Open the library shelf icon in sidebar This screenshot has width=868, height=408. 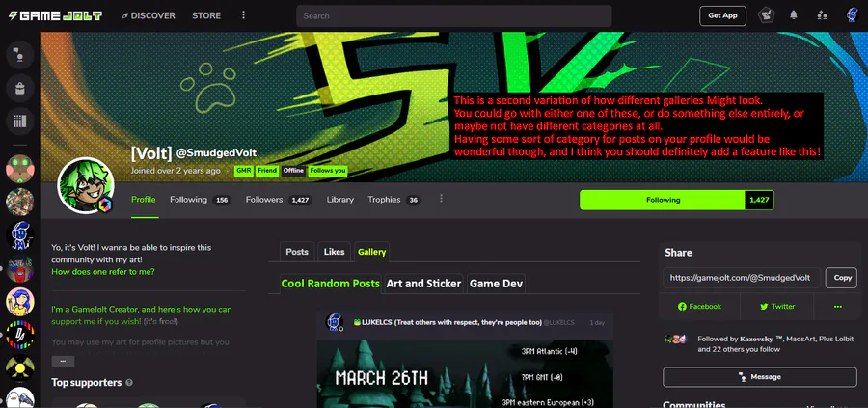point(20,121)
